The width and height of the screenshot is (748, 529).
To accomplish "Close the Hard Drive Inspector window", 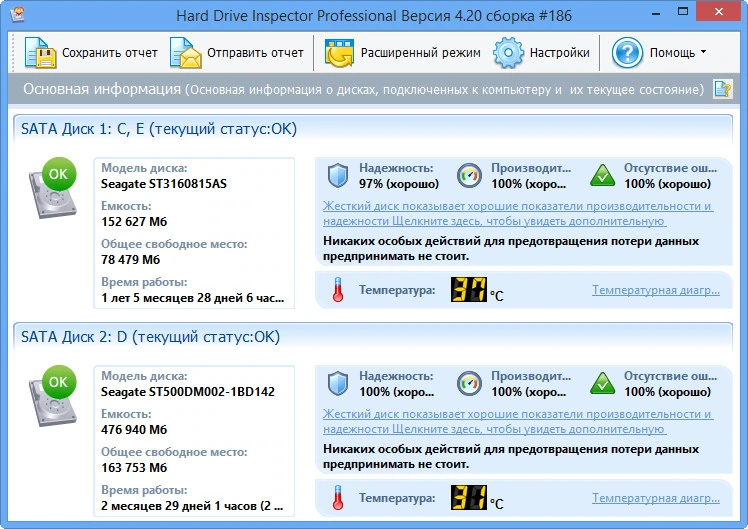I will (719, 12).
